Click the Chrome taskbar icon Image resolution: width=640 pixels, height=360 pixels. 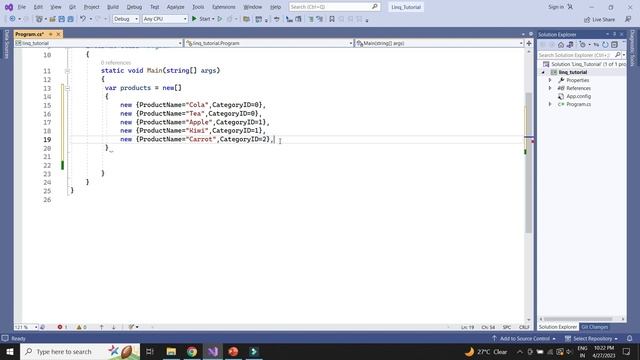pos(192,351)
